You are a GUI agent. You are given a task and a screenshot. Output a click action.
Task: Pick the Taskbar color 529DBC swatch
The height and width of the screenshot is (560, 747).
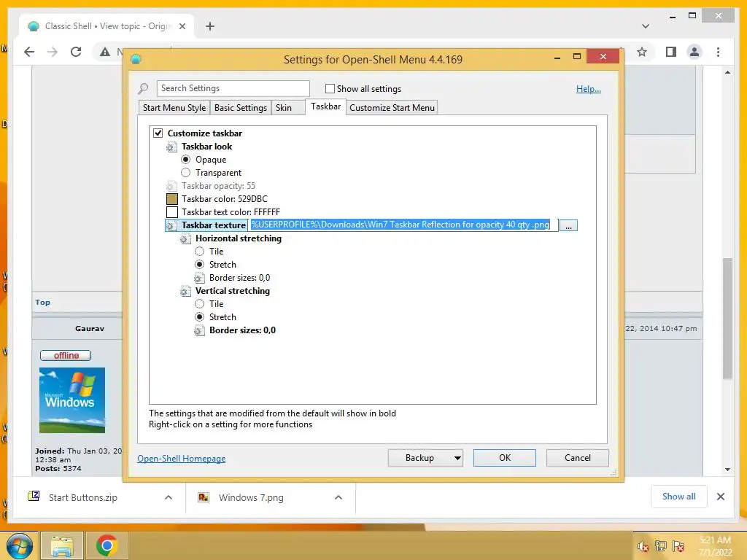coord(172,199)
